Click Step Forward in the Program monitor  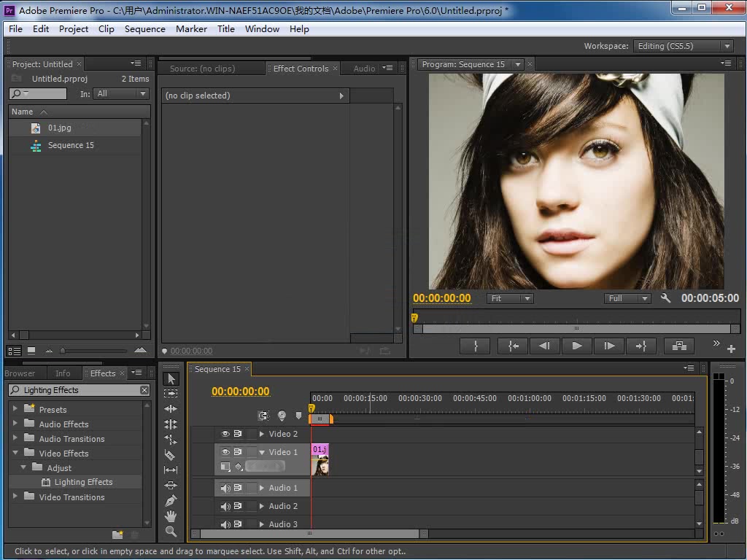point(609,346)
